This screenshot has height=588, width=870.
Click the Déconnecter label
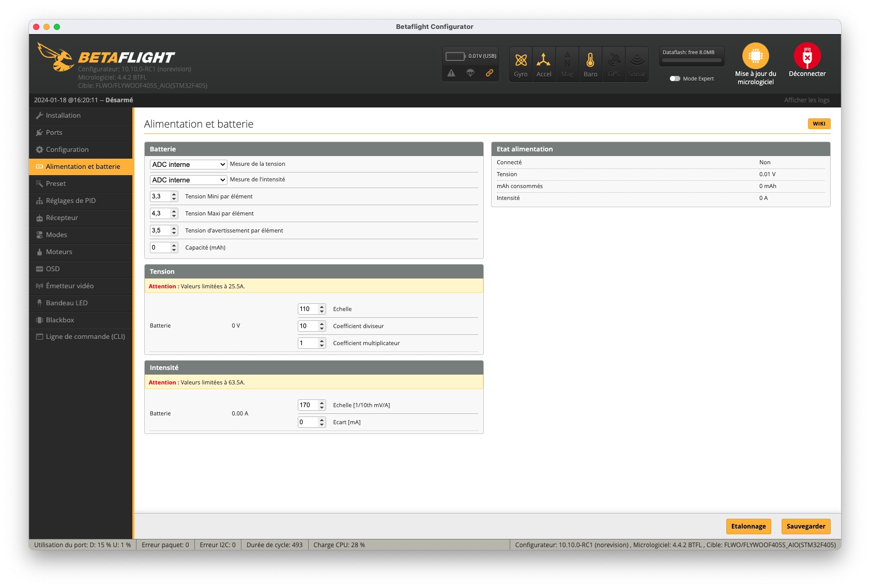coord(807,74)
